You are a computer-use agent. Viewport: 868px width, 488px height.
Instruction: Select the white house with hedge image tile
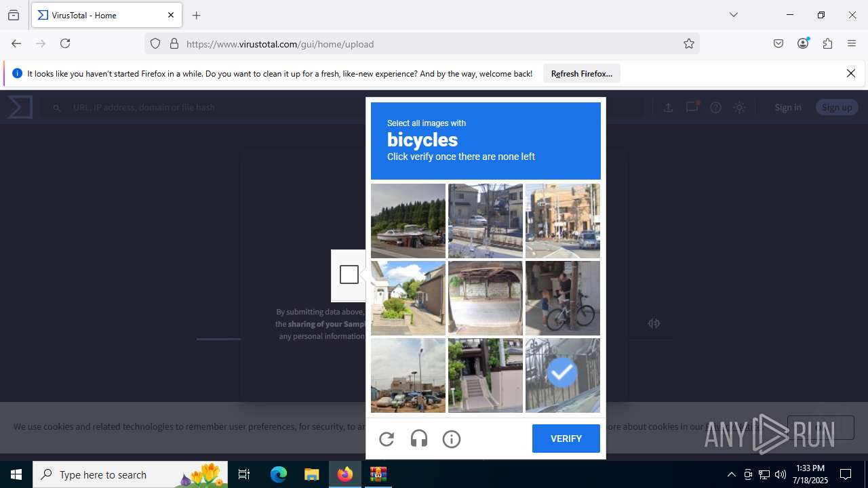408,298
